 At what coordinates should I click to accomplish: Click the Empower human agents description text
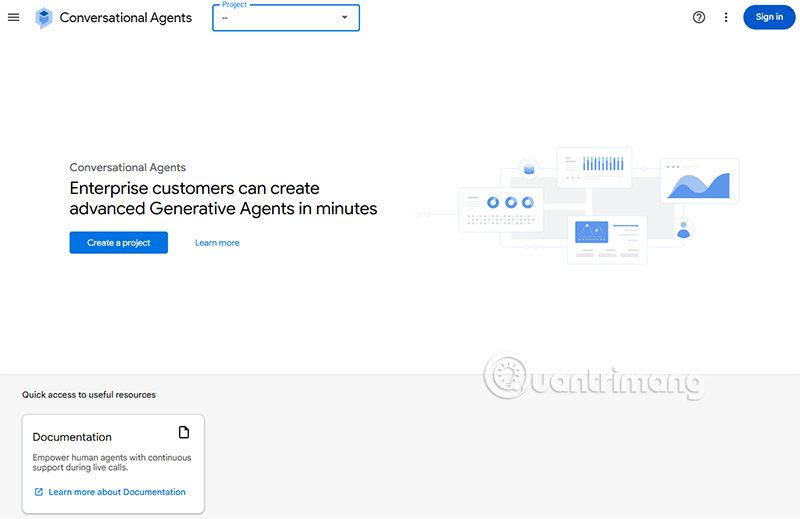pyautogui.click(x=112, y=462)
